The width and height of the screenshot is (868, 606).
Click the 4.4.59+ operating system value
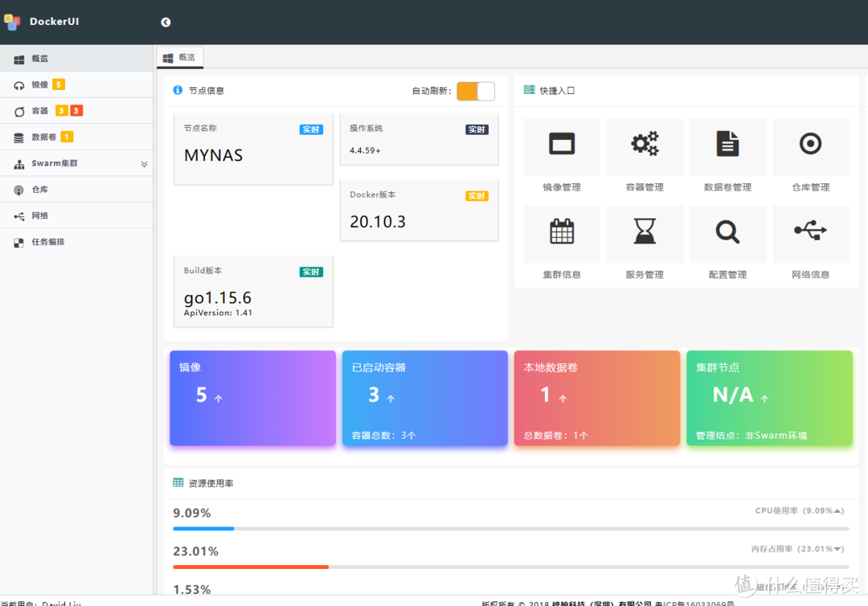pos(365,150)
